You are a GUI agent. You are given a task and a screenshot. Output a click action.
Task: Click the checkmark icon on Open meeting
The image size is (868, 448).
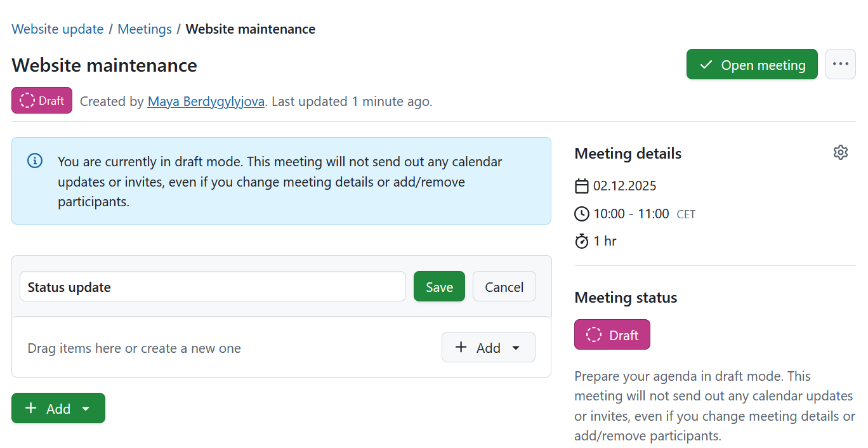(706, 65)
